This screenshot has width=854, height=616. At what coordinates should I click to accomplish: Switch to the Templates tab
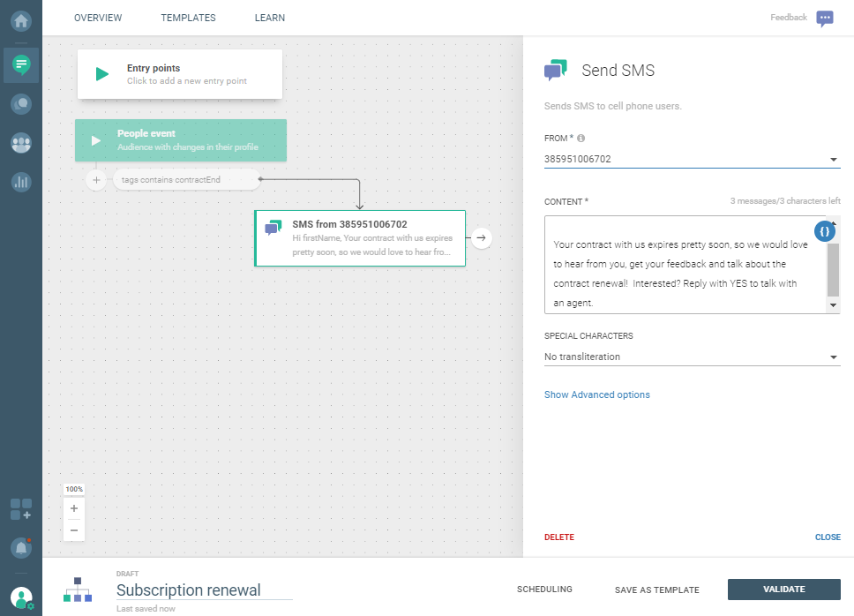[188, 18]
